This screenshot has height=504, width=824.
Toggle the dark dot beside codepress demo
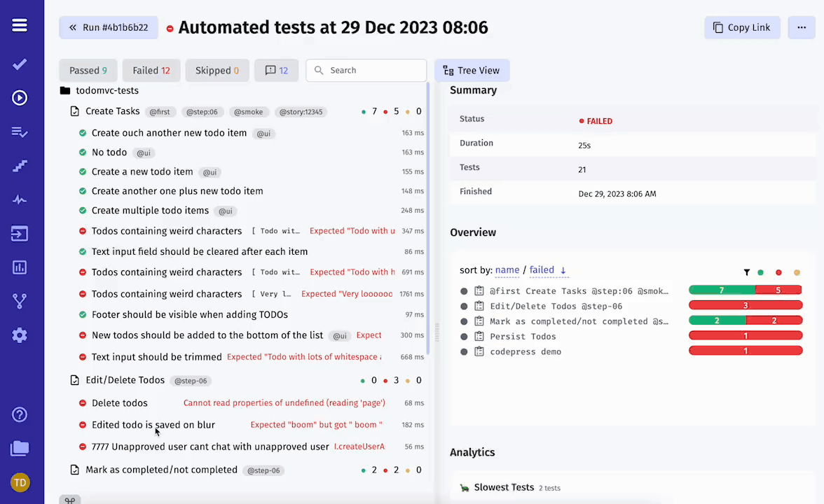tap(464, 351)
